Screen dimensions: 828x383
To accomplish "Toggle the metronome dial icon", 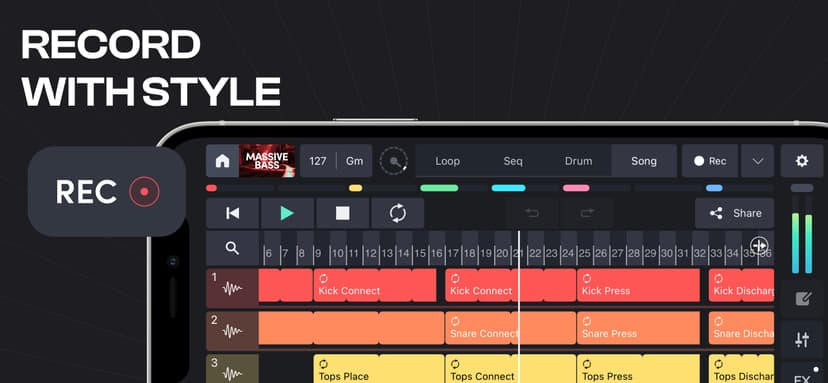I will click(393, 161).
